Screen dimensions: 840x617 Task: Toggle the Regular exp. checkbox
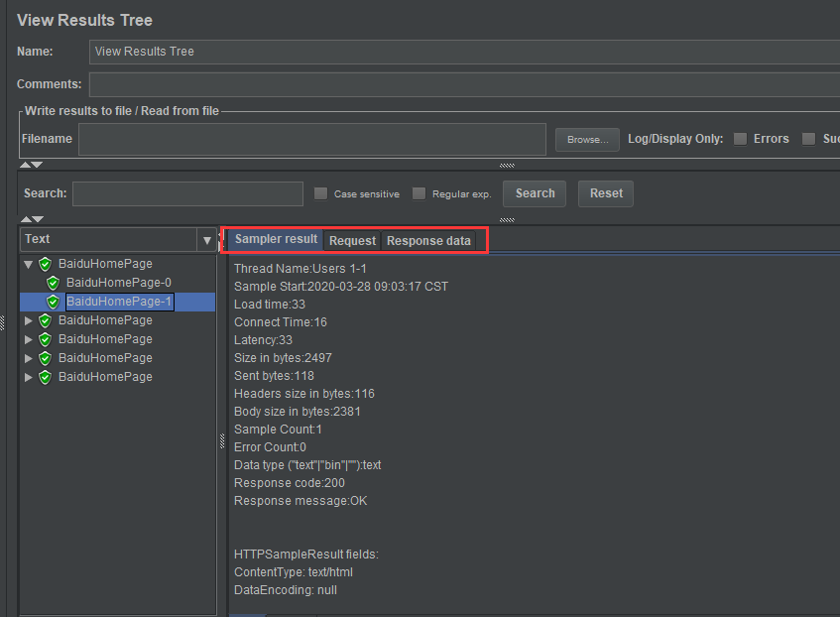pos(419,193)
